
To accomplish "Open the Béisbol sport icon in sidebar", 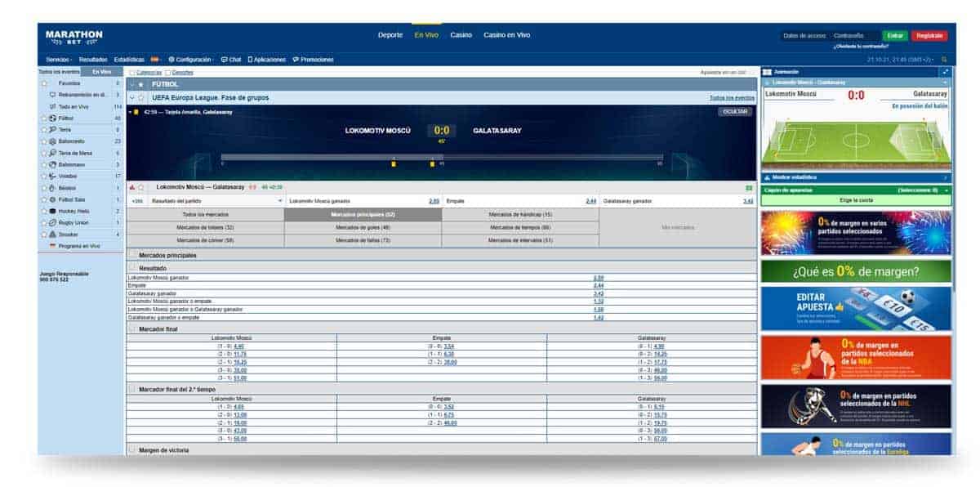I will (x=53, y=188).
